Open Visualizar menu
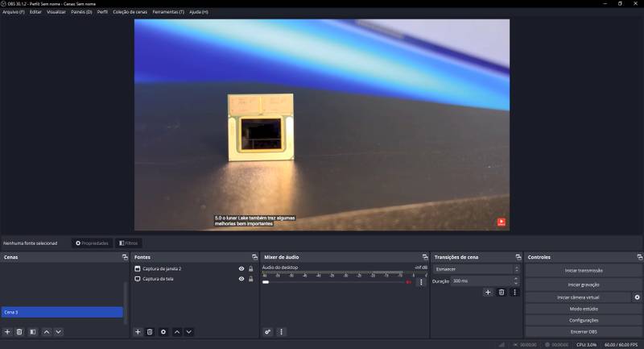Viewport: 644px width, 349px height. point(56,12)
